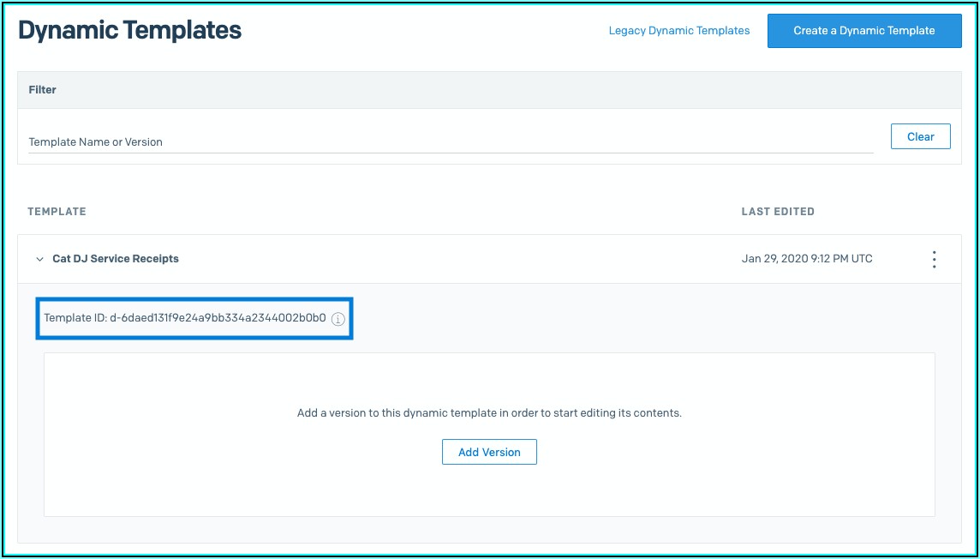Viewport: 980px width, 559px height.
Task: Click the Add Version button
Action: pos(489,452)
